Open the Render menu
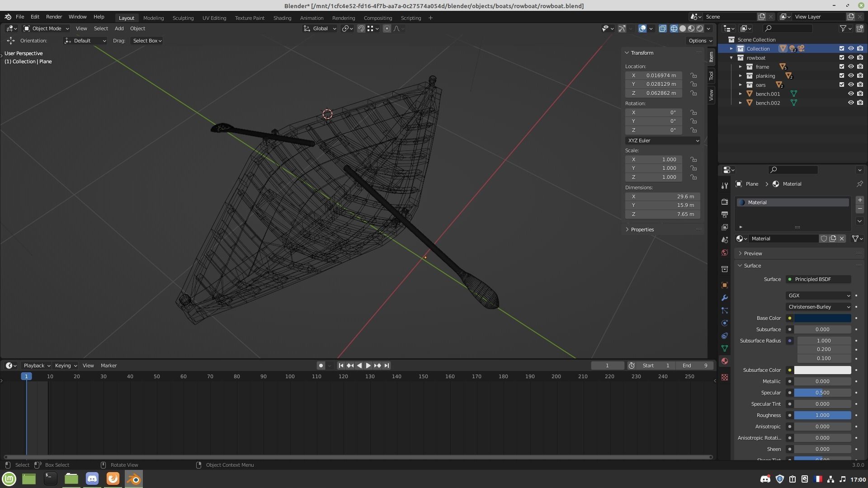The height and width of the screenshot is (488, 868). click(x=54, y=17)
